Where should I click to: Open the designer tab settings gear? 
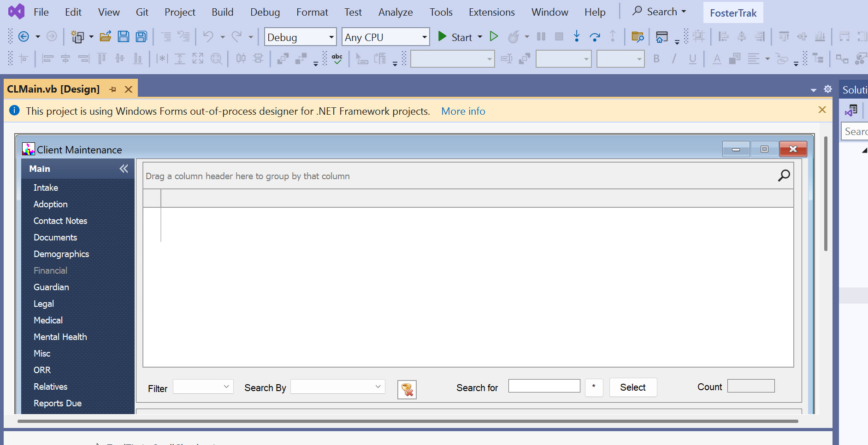click(828, 89)
